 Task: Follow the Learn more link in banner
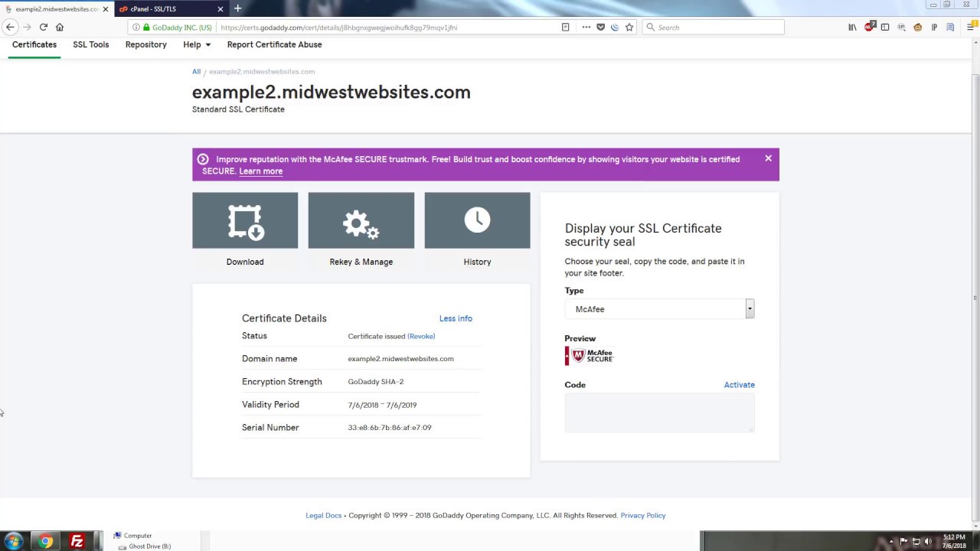point(261,171)
